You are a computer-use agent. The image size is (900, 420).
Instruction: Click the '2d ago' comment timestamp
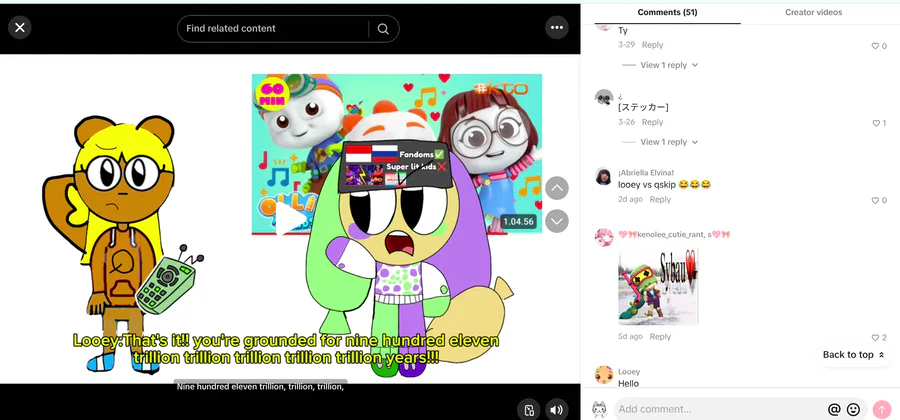630,200
